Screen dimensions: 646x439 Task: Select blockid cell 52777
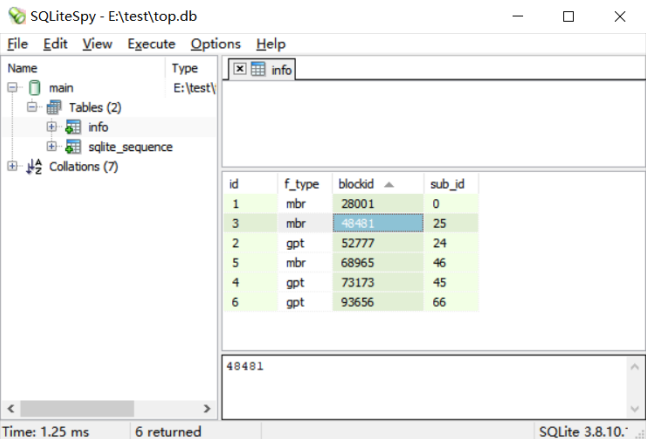click(x=378, y=243)
